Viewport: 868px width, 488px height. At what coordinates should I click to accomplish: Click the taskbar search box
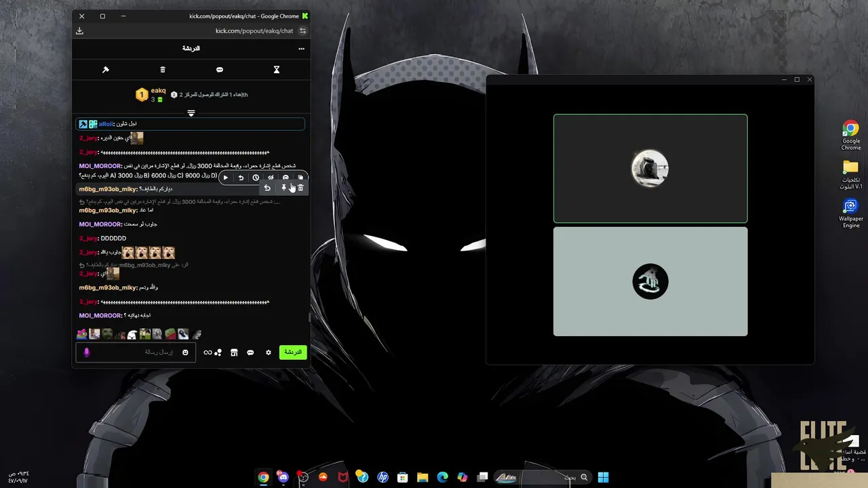click(x=542, y=477)
